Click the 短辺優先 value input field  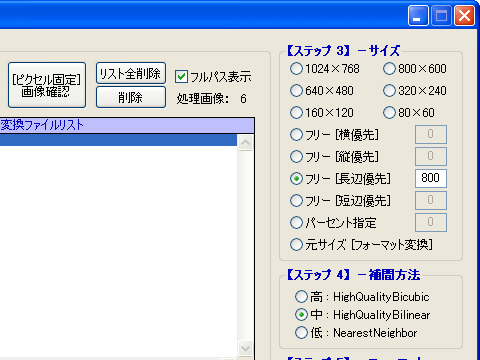[431, 201]
